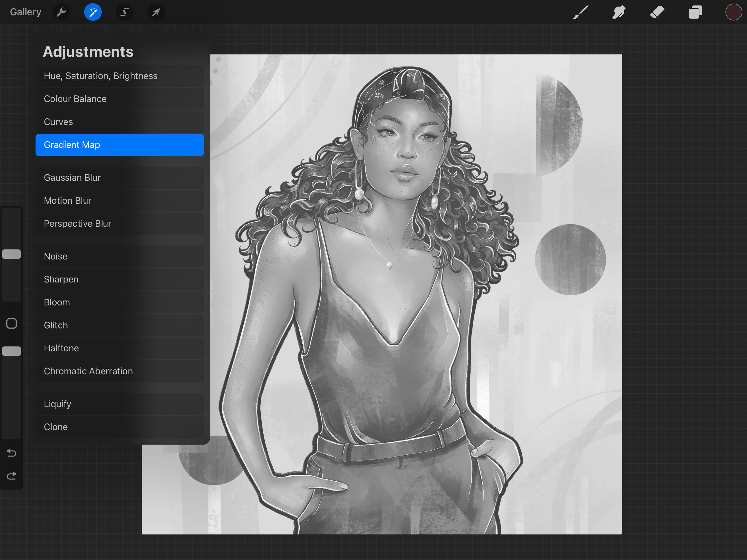Tap the undo arrow
The height and width of the screenshot is (560, 747).
click(x=11, y=453)
